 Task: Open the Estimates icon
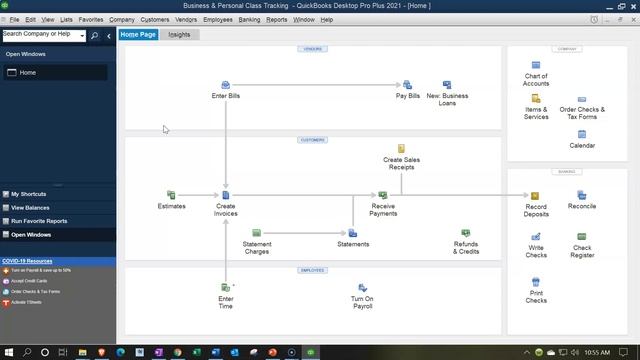(x=171, y=195)
